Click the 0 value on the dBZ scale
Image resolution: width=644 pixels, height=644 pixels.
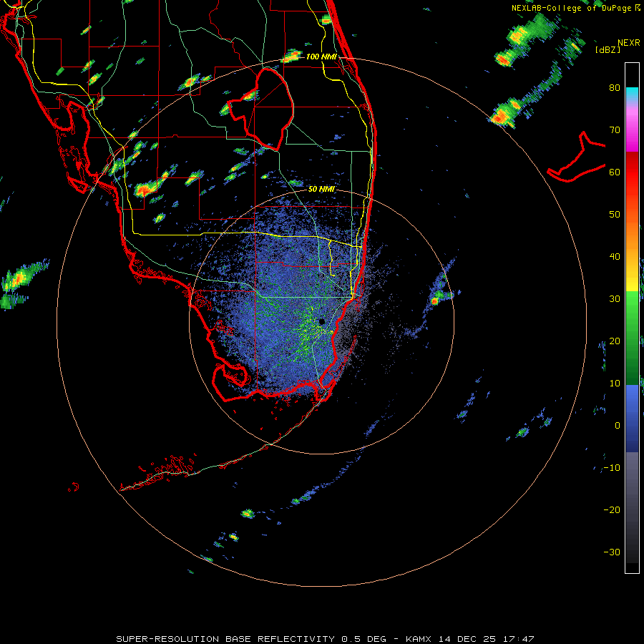[x=618, y=426]
